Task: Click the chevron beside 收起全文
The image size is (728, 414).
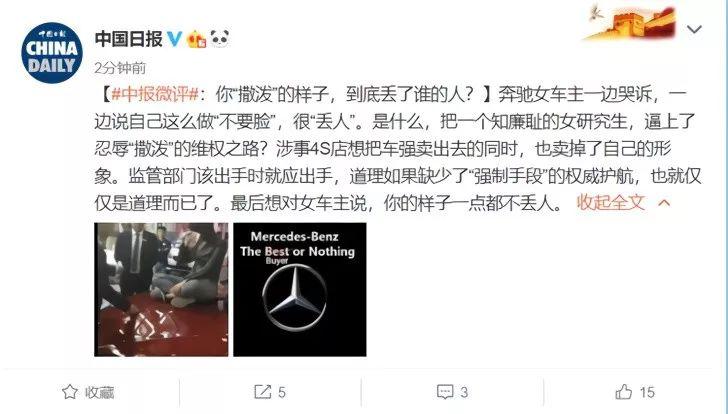Action: 664,203
